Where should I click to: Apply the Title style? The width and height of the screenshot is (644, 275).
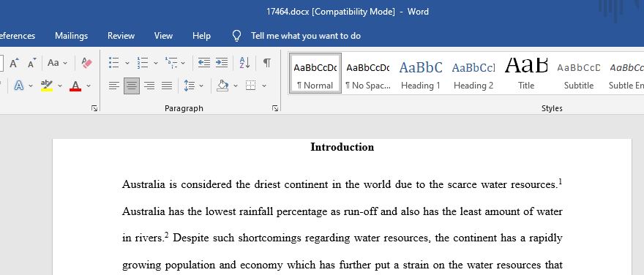coord(526,74)
